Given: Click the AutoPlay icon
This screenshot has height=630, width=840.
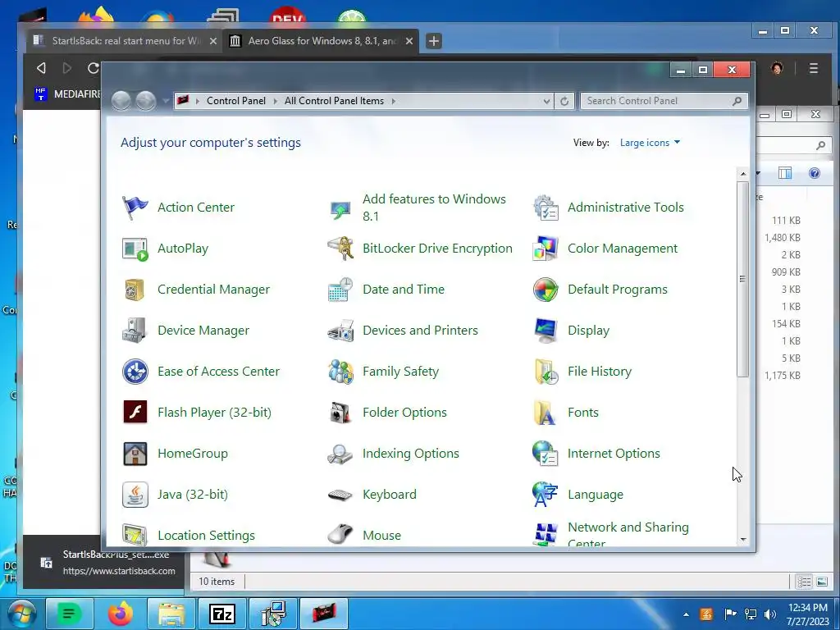Looking at the screenshot, I should (135, 249).
